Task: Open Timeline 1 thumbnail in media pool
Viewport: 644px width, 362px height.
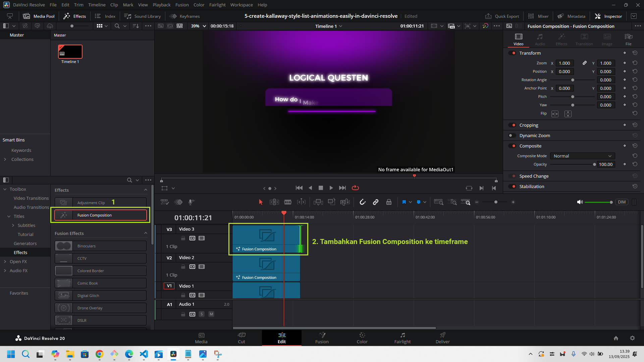Action: pos(70,52)
